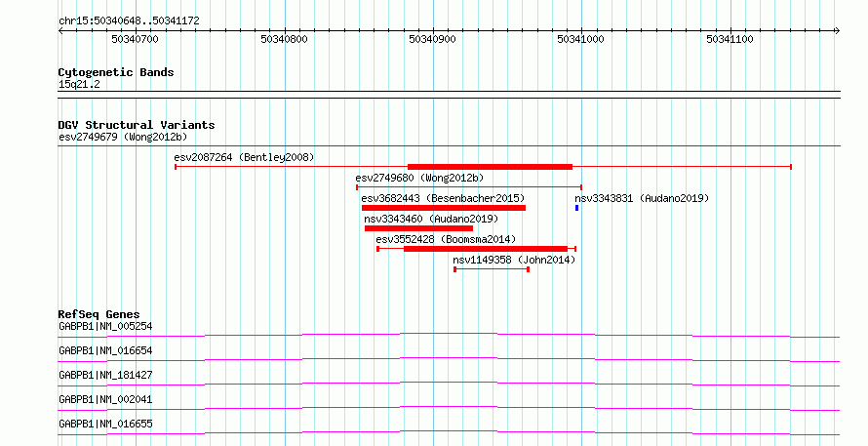Click the thick red bar of esv2087264
Screen dimensions: 868x446
(490, 167)
